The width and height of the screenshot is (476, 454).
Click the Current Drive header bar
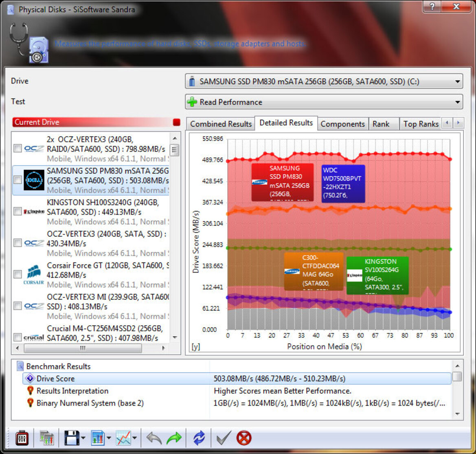(96, 122)
